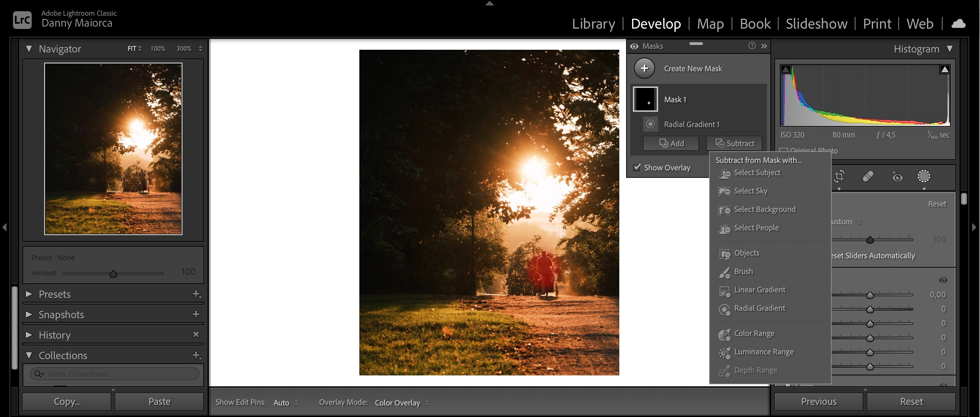The image size is (980, 417).
Task: Click the Previous button
Action: click(818, 401)
